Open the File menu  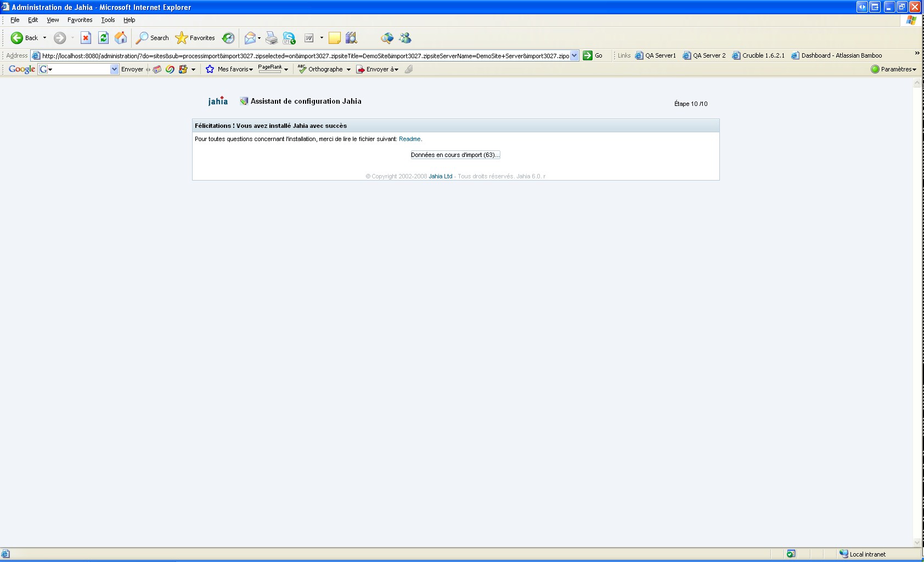[x=15, y=20]
